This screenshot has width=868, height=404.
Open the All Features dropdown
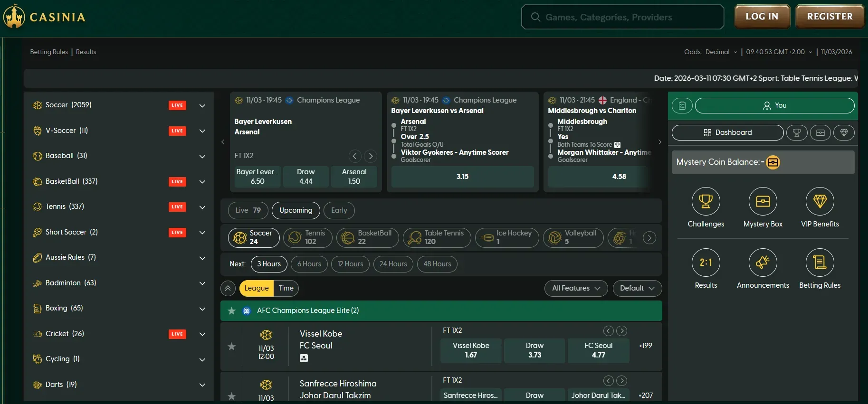point(576,288)
